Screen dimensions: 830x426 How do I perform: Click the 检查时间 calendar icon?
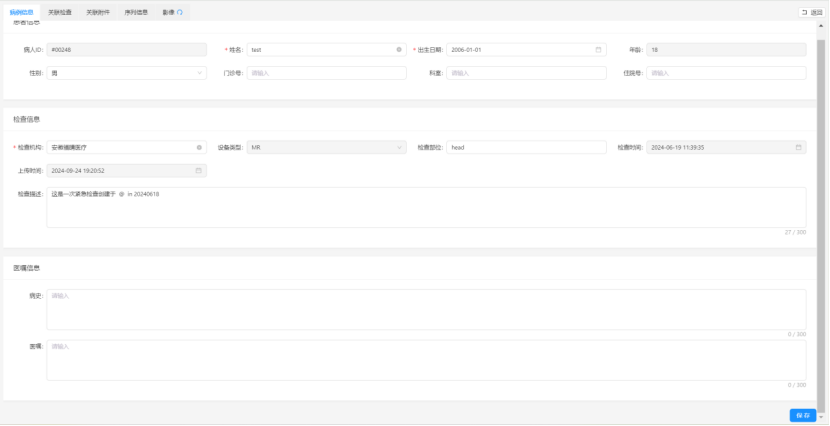[799, 147]
